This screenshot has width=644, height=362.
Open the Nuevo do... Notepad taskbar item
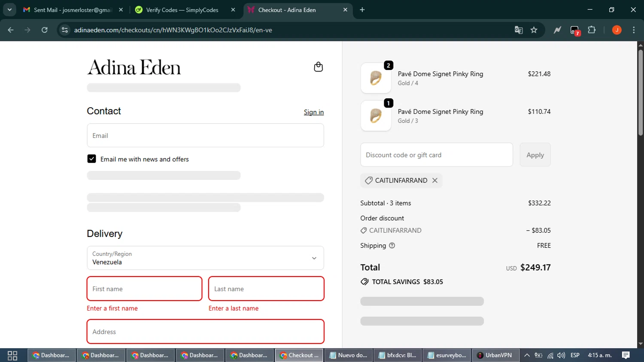349,355
